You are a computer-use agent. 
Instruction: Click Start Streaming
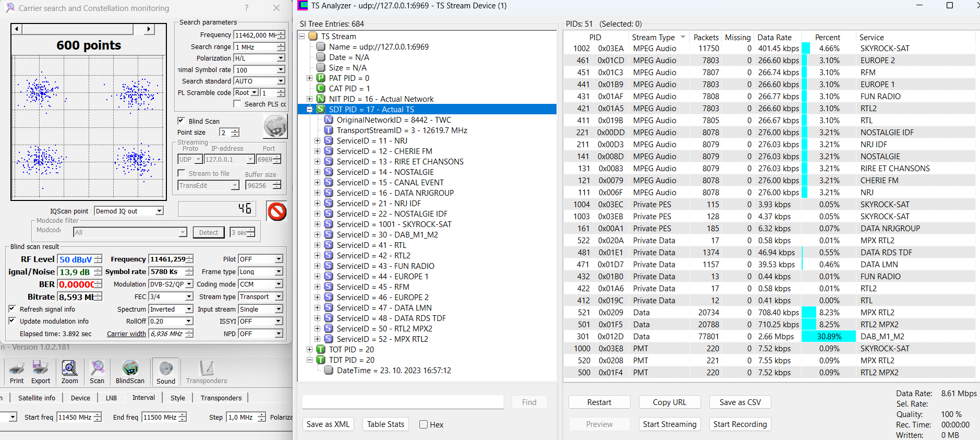tap(670, 424)
